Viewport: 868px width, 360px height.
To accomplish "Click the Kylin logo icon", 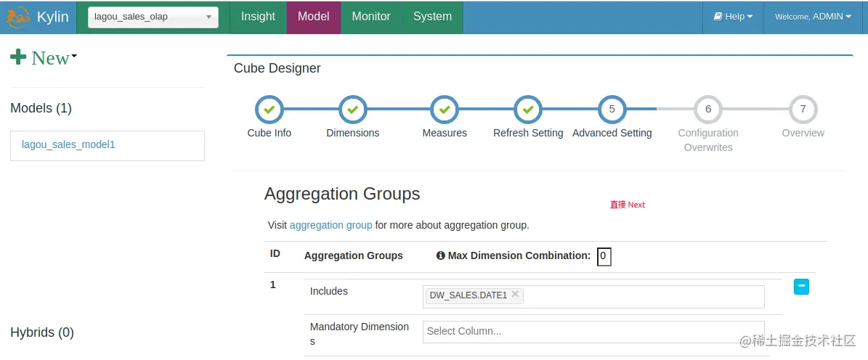I will tap(19, 17).
